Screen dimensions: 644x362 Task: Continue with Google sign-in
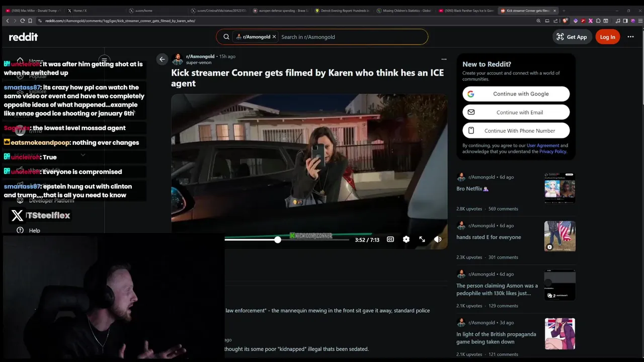pyautogui.click(x=516, y=94)
